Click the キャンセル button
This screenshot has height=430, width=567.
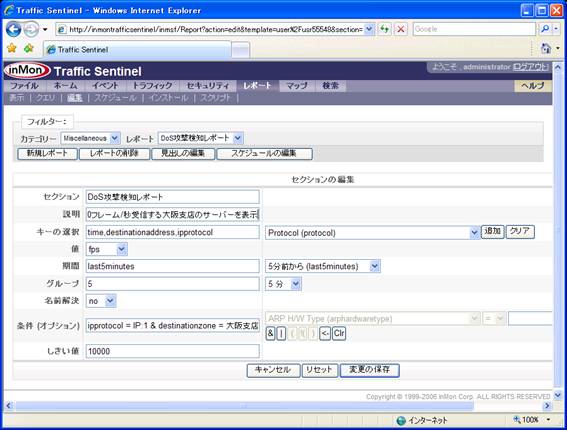point(273,370)
